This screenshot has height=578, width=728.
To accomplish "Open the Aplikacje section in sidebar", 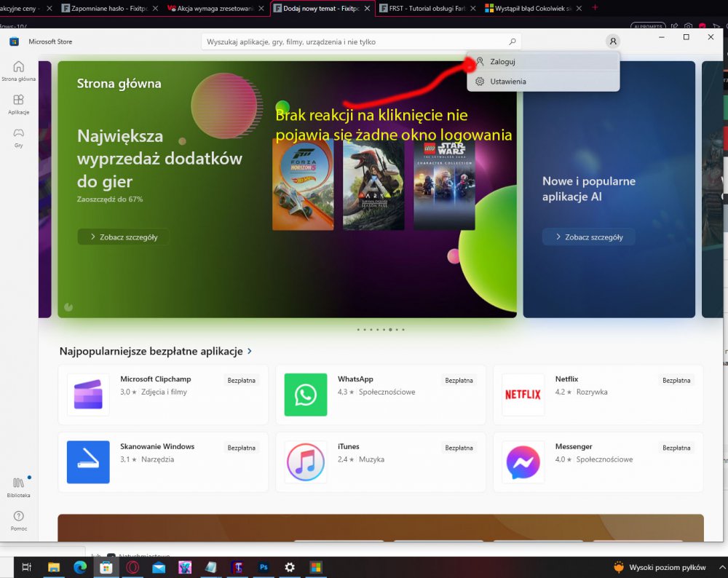I will [x=18, y=104].
